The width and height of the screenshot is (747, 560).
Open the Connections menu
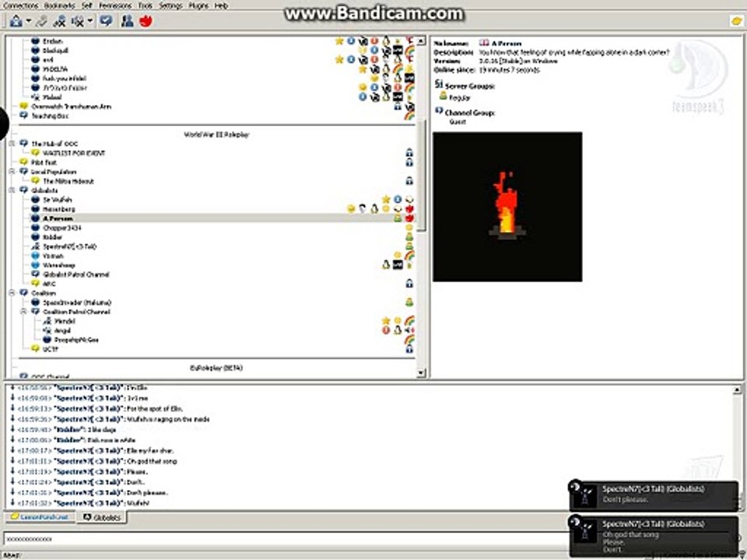20,5
